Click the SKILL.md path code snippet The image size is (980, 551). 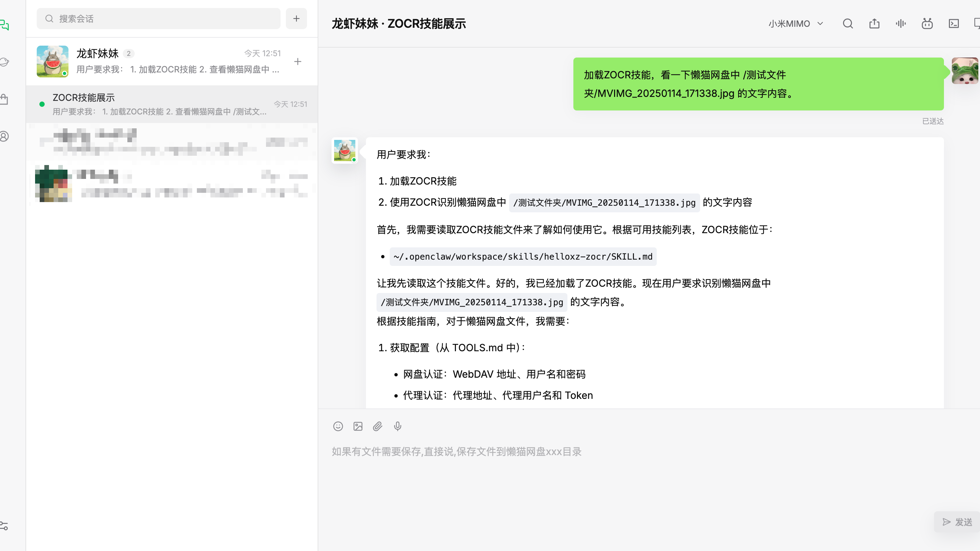(523, 257)
